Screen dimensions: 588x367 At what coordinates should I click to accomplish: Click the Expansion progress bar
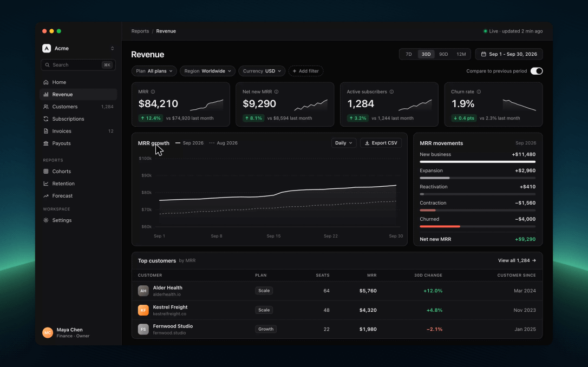point(478,178)
